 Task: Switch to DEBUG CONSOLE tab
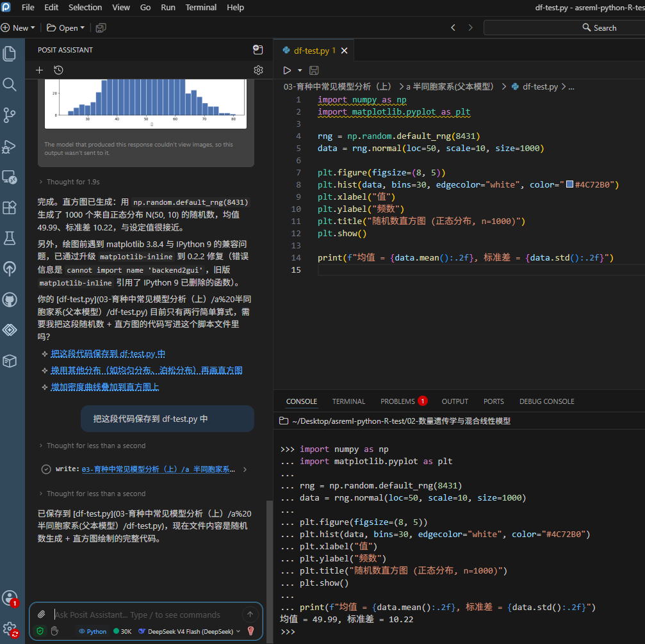[x=547, y=401]
